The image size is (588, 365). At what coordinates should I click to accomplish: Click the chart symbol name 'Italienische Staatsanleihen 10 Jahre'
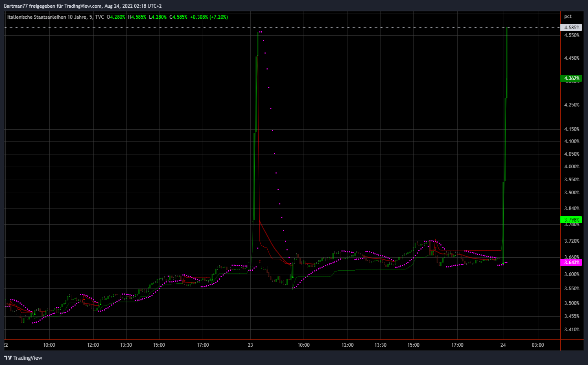(x=47, y=17)
